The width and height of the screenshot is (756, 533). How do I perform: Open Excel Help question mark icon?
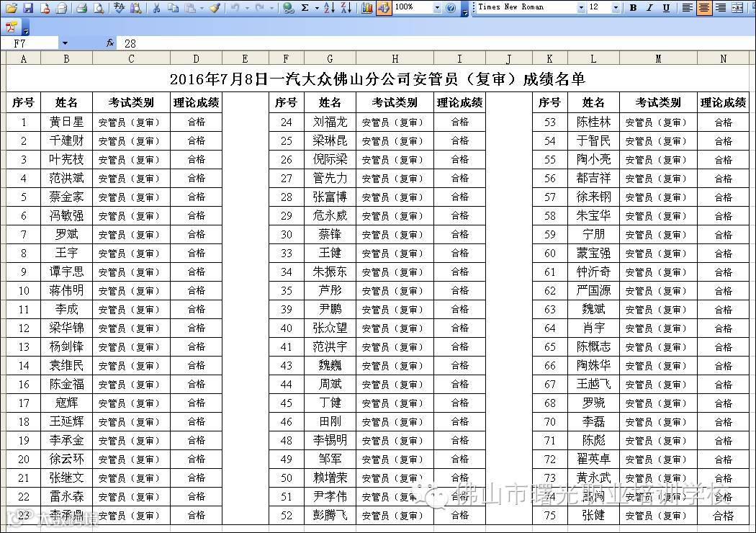(451, 8)
